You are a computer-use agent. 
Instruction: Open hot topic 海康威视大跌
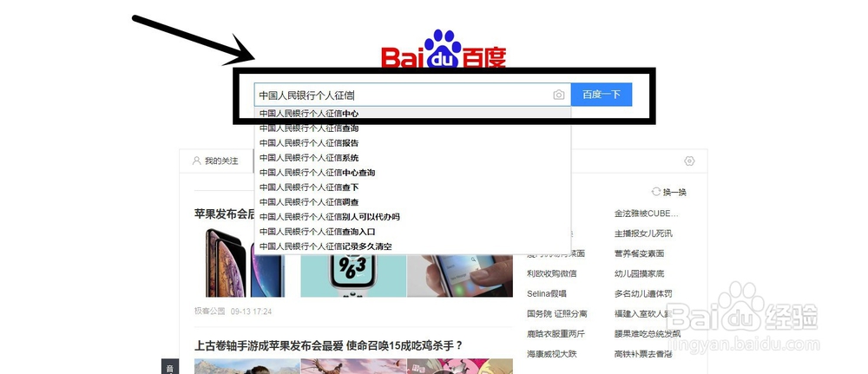pyautogui.click(x=552, y=353)
